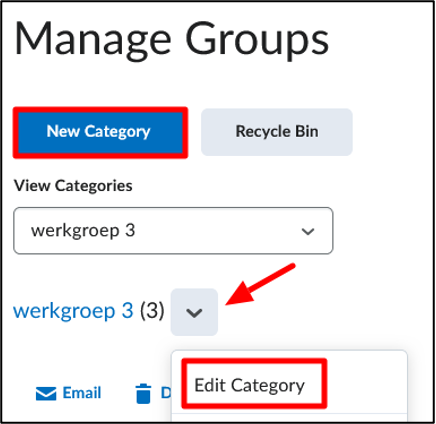
Task: Expand the werkgroep 3 context menu button
Action: (194, 312)
